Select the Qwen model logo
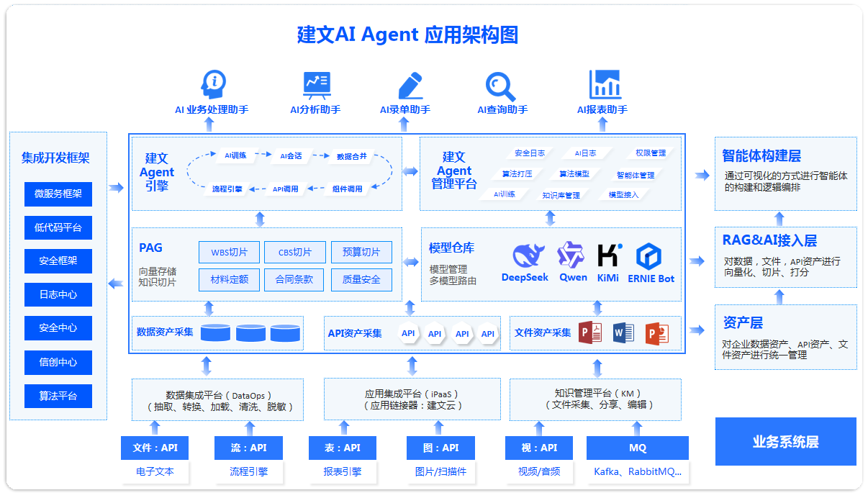 (571, 255)
